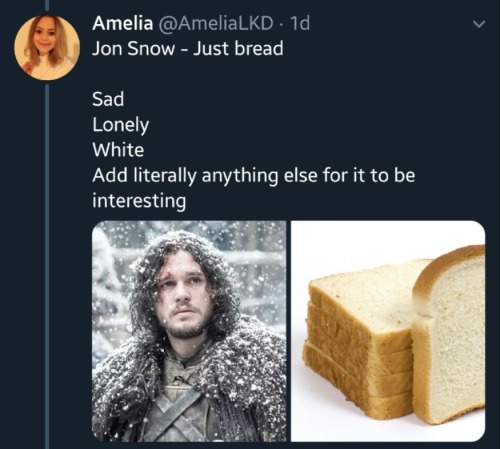Viewport: 500px width, 449px height.
Task: Open the @AmeliaLKD handle
Action: pyautogui.click(x=215, y=23)
